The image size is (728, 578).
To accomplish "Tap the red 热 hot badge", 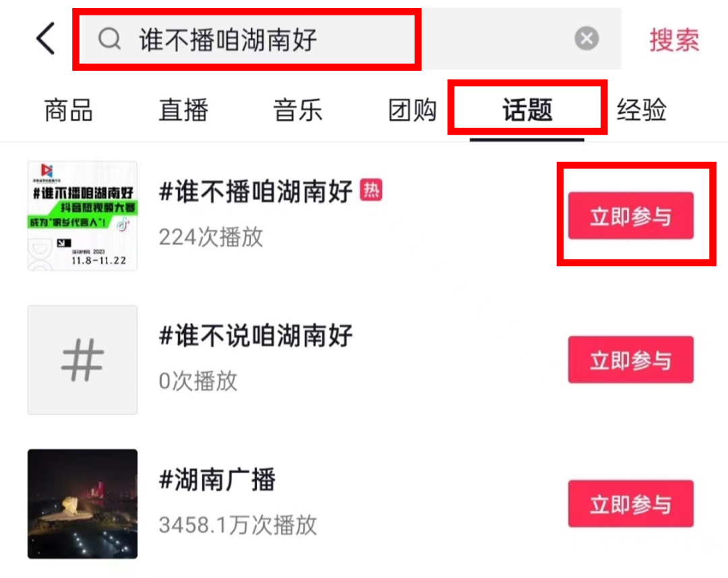I will (x=371, y=190).
